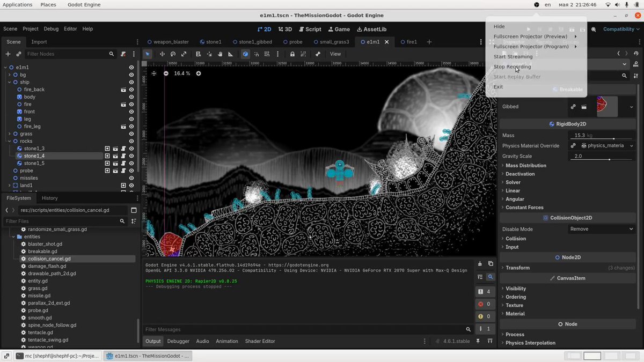Image resolution: width=644 pixels, height=362 pixels.
Task: Select the Ruler Mode tool
Action: tap(231, 54)
